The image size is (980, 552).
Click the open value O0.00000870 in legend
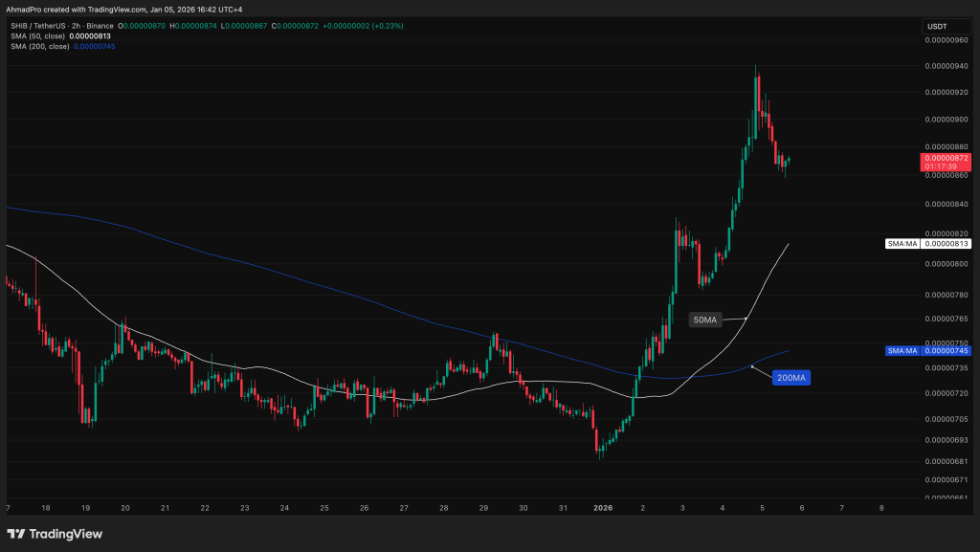pyautogui.click(x=141, y=26)
